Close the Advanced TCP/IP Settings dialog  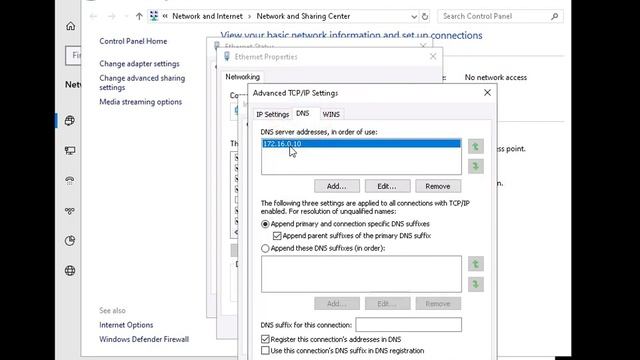(487, 93)
